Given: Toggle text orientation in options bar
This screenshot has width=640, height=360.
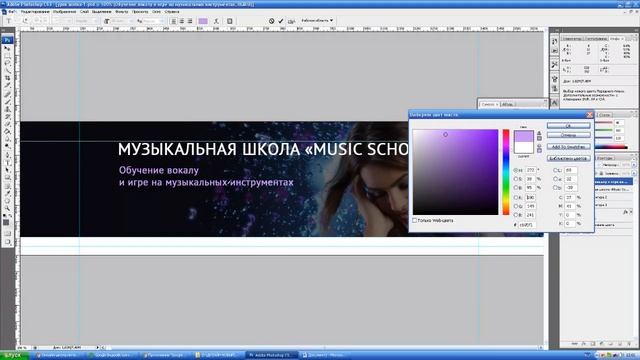Looking at the screenshot, I should click(25, 21).
